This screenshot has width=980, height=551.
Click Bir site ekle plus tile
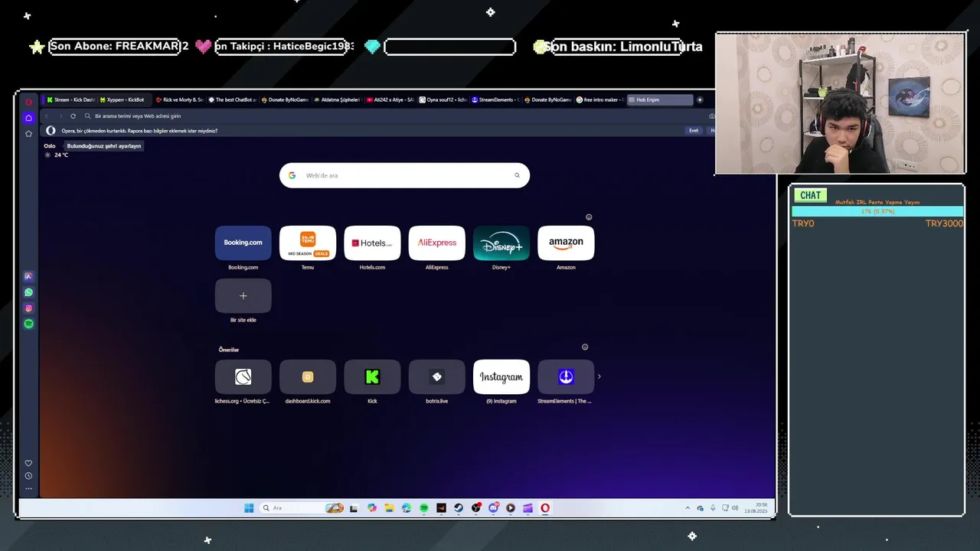[243, 296]
